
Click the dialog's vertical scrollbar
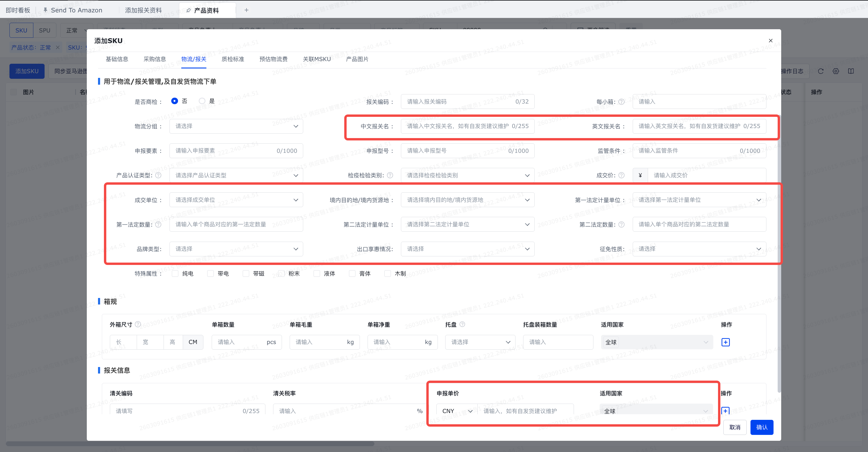779,253
